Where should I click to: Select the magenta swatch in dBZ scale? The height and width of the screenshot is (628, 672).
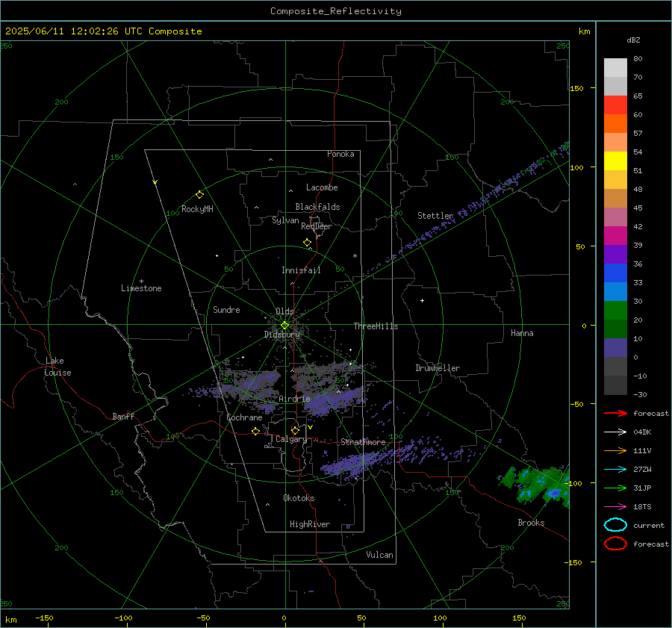615,236
